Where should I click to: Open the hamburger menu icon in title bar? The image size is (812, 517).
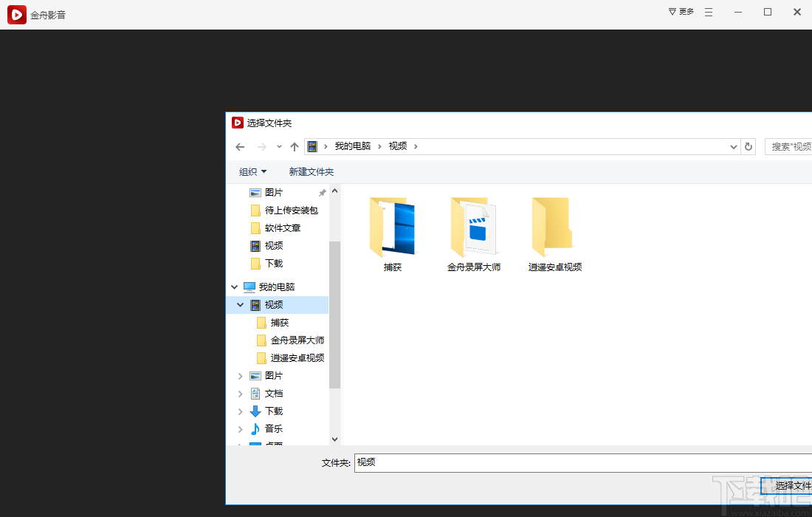click(x=707, y=12)
